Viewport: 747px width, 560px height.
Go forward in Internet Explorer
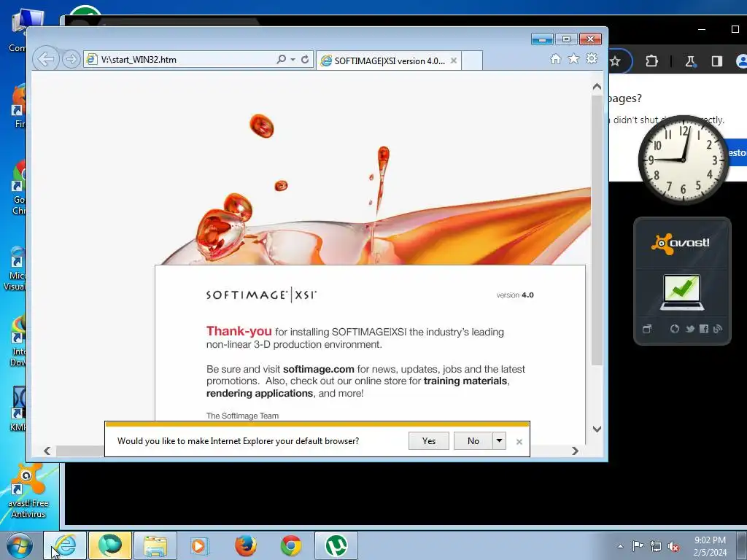coord(71,59)
